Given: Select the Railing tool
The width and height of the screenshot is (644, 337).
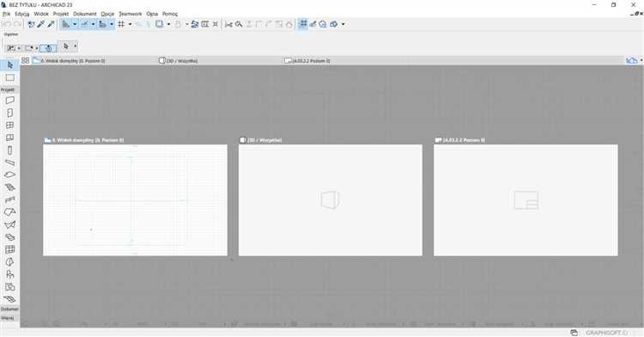Looking at the screenshot, I should [9, 199].
